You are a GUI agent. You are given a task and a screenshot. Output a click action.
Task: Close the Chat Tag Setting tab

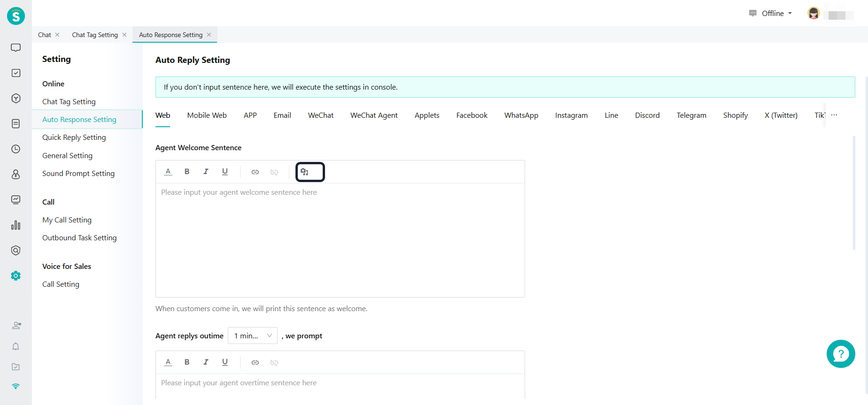pos(124,35)
